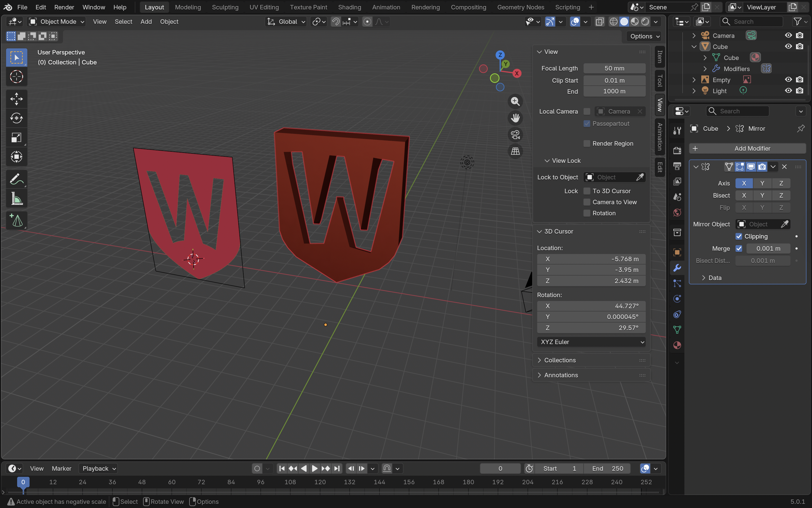Select the Rotate tool

click(16, 118)
